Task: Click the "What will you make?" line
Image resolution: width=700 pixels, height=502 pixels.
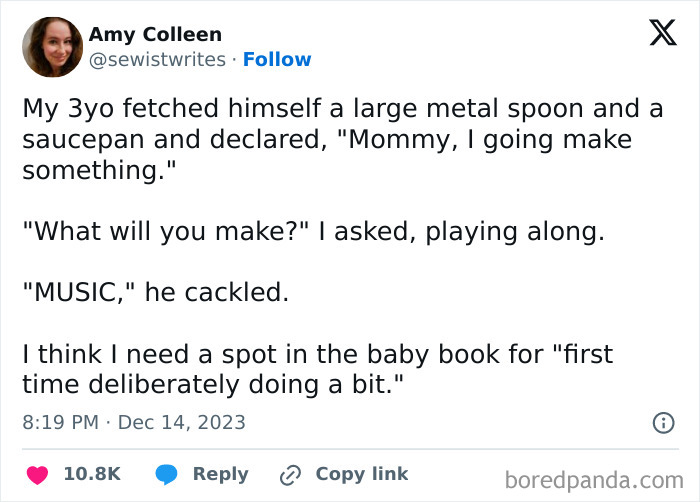Action: pyautogui.click(x=313, y=231)
